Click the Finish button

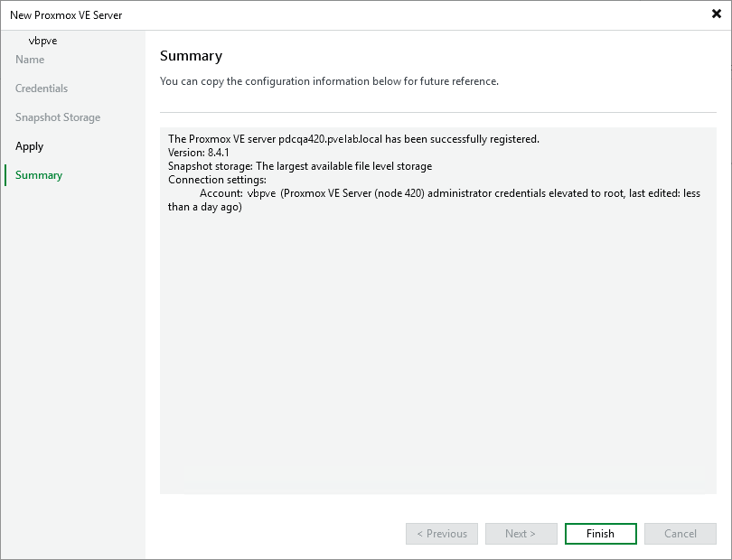click(600, 533)
